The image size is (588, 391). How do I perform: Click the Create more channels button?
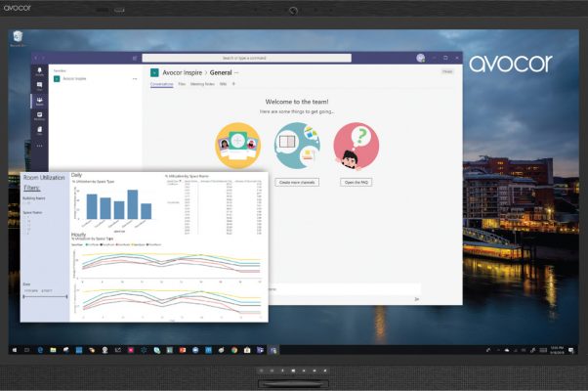coord(297,182)
